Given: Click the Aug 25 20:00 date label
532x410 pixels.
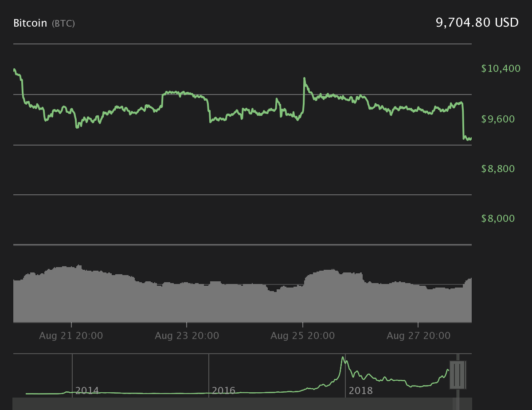Looking at the screenshot, I should click(x=303, y=336).
